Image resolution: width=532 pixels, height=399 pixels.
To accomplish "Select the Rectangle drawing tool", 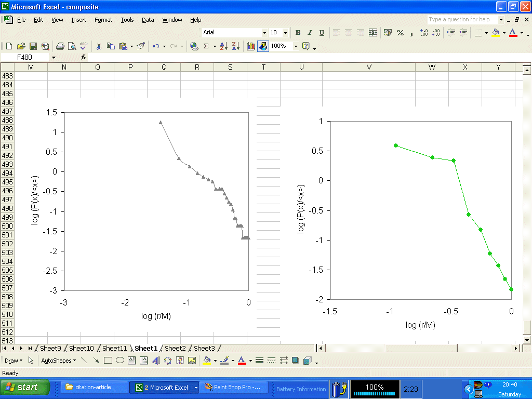I will coord(108,361).
